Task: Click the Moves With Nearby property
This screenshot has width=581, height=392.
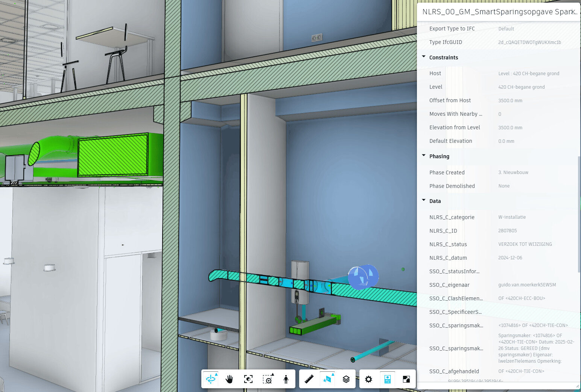Action: click(456, 114)
